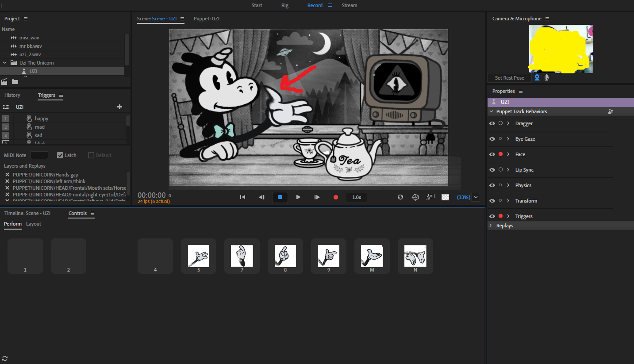Play the scene
Image resolution: width=634 pixels, height=364 pixels.
(x=298, y=197)
